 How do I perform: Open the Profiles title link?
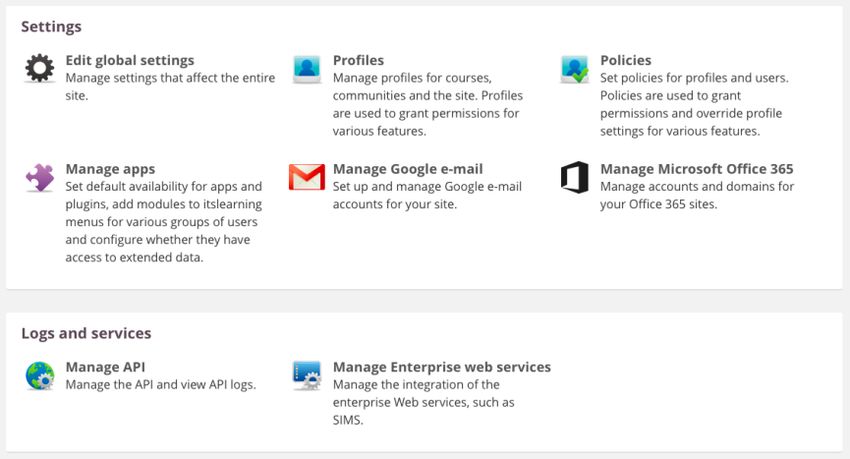[358, 60]
